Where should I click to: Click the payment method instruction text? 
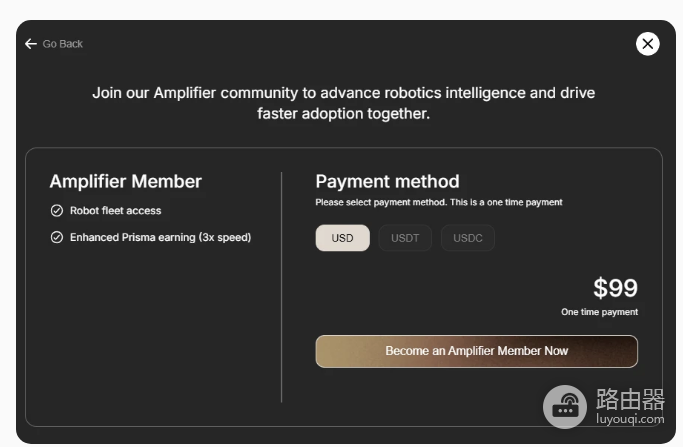439,202
